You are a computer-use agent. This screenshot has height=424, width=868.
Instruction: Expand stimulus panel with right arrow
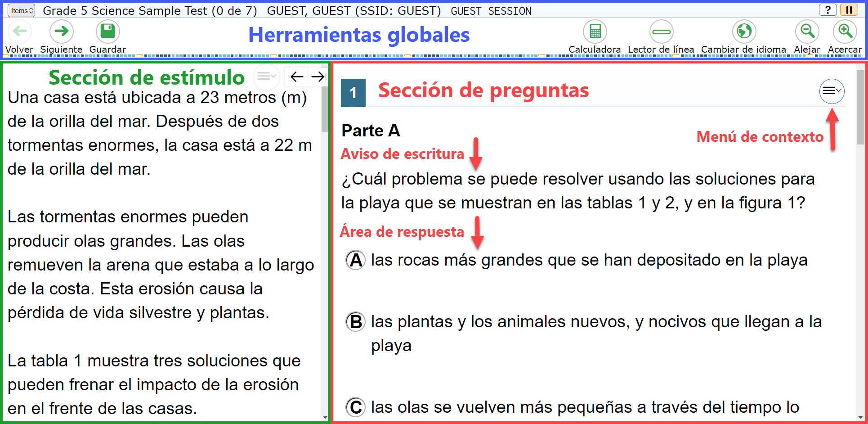[x=318, y=77]
